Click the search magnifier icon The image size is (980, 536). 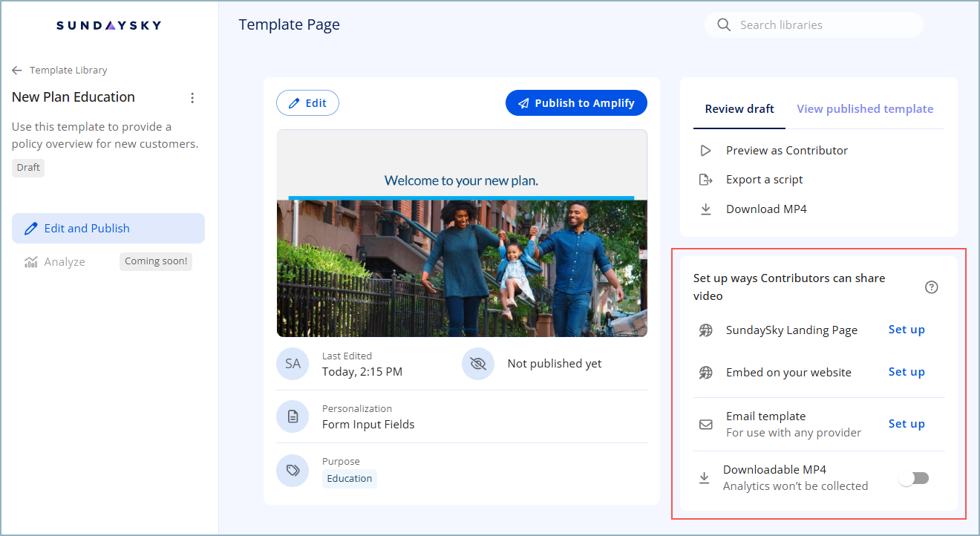tap(724, 24)
